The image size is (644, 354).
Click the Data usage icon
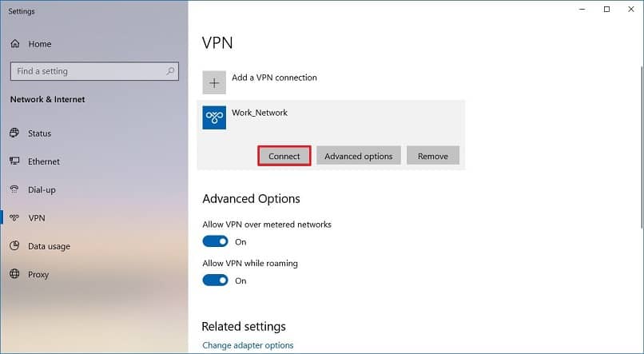pyautogui.click(x=15, y=246)
